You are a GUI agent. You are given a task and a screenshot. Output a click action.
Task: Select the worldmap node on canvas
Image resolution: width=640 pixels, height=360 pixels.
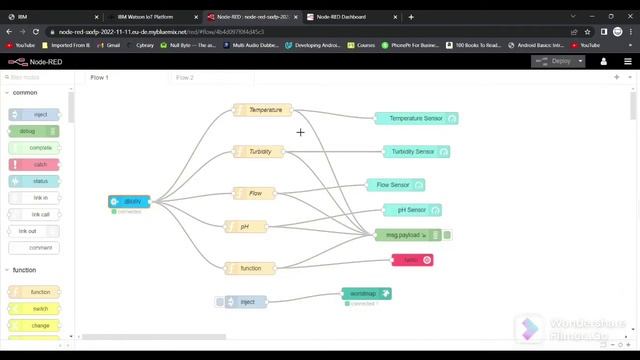point(367,293)
